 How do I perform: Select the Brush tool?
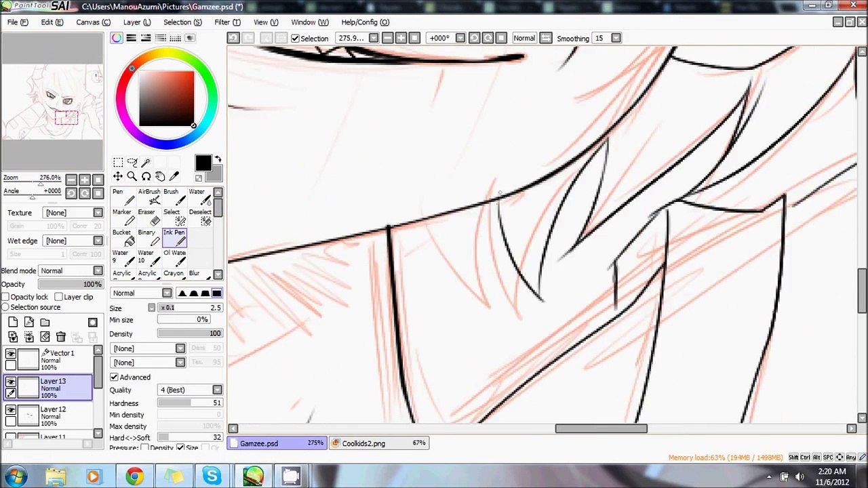(x=174, y=197)
